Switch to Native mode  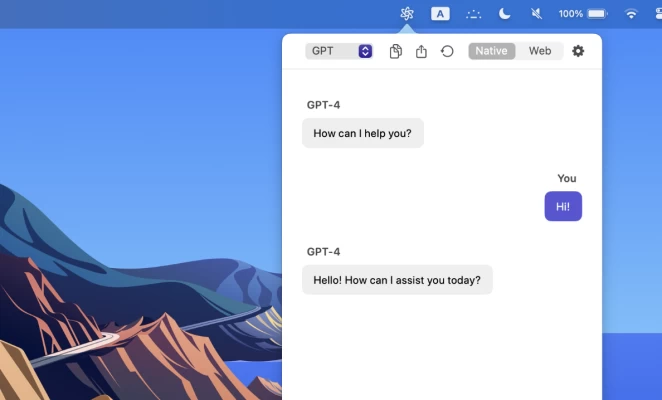[x=491, y=51]
